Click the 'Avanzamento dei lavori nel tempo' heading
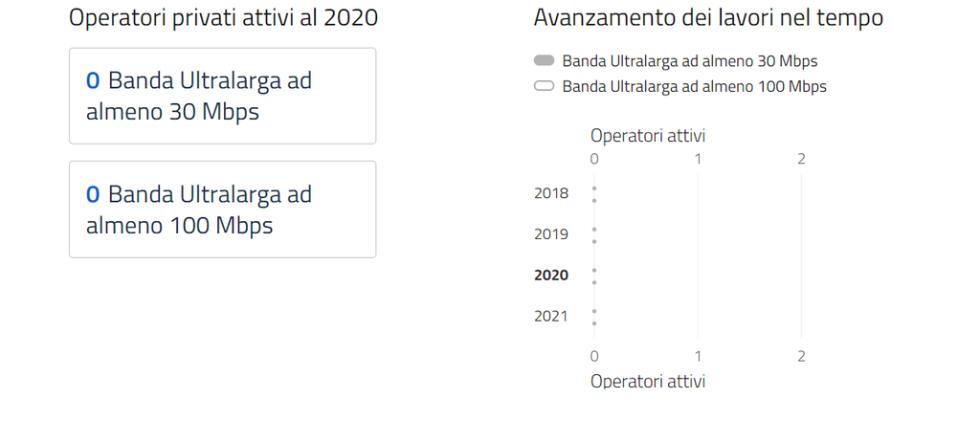Viewport: 980px width, 421px height. click(708, 17)
